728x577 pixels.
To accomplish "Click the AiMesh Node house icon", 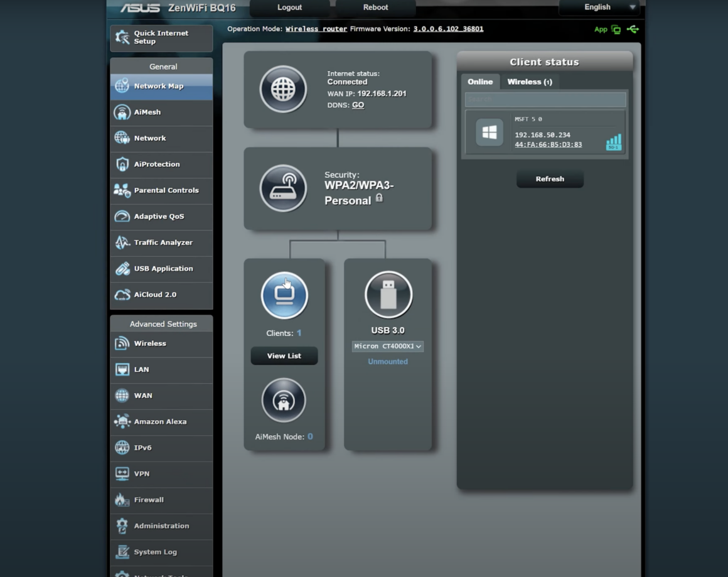I will click(284, 401).
